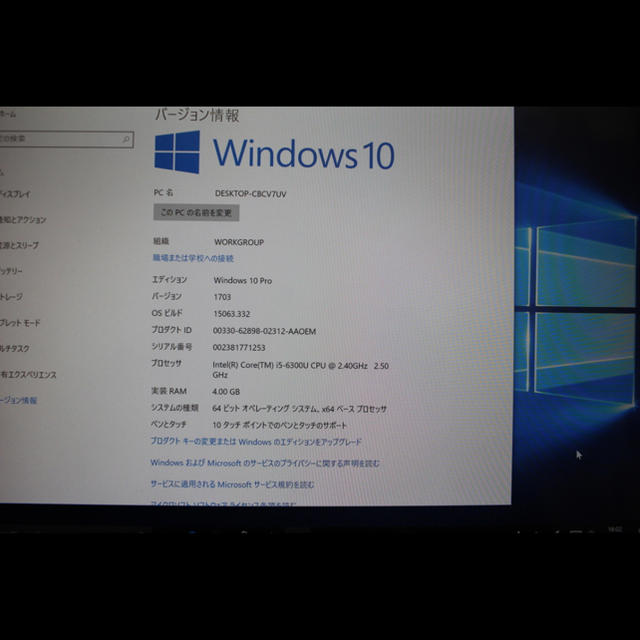This screenshot has height=640, width=640.
Task: Click the WORKGROUP organization value
Action: (239, 242)
